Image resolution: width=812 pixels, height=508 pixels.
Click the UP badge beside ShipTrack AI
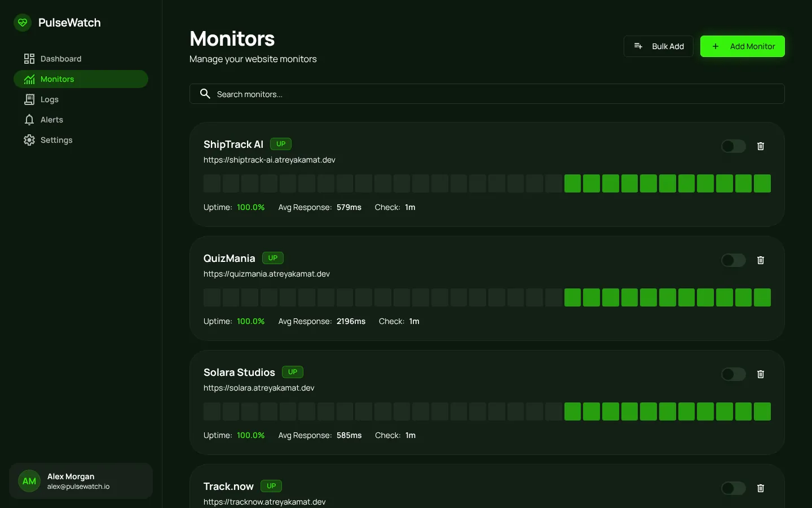pyautogui.click(x=281, y=144)
